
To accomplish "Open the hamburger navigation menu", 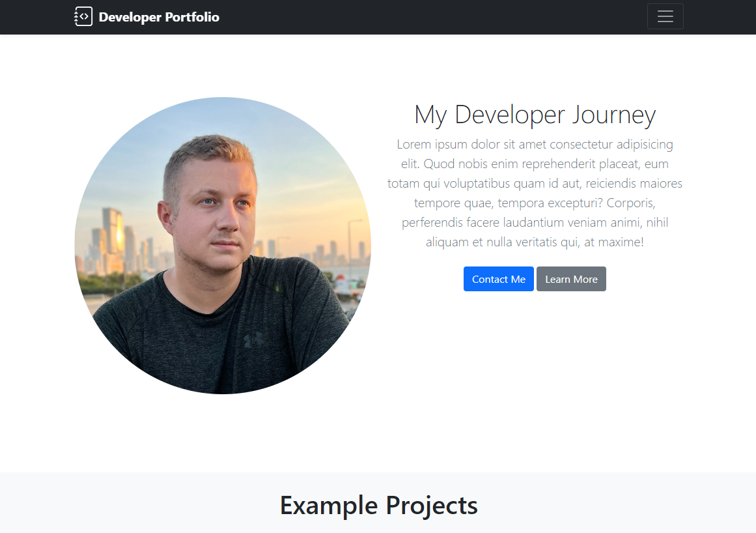I will pos(665,16).
